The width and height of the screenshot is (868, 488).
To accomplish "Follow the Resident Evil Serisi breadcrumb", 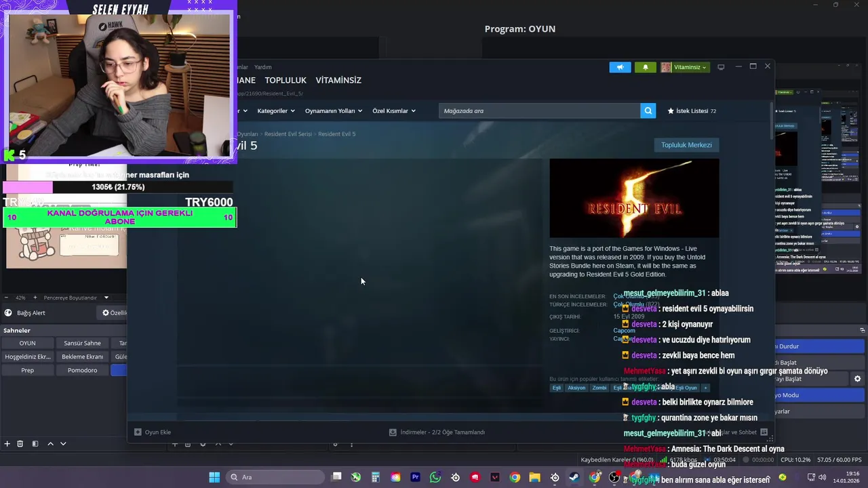I will point(288,134).
